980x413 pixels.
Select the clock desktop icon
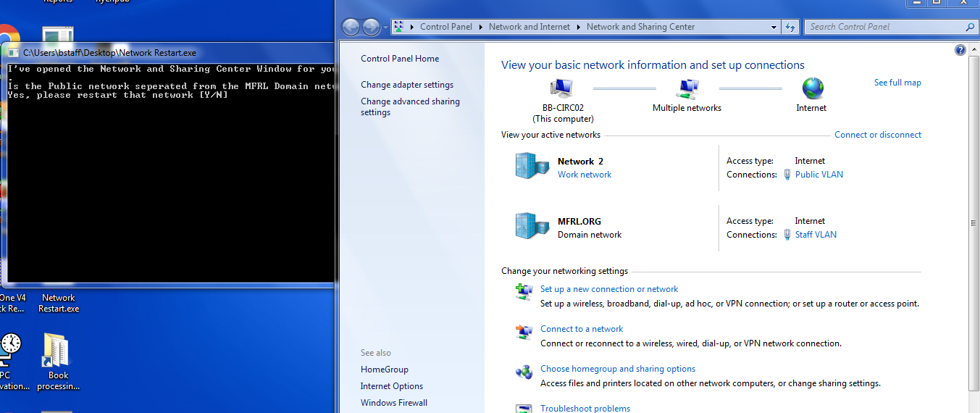tap(11, 349)
